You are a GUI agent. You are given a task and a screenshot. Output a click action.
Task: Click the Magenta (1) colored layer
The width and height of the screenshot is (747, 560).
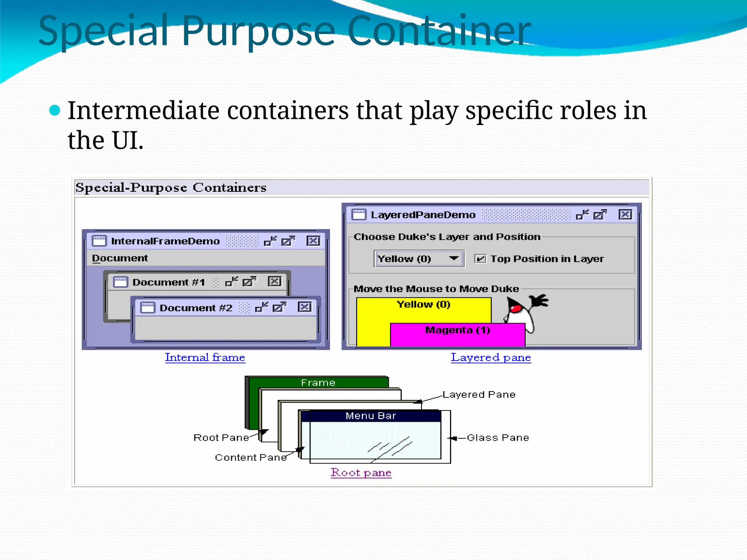click(x=457, y=335)
